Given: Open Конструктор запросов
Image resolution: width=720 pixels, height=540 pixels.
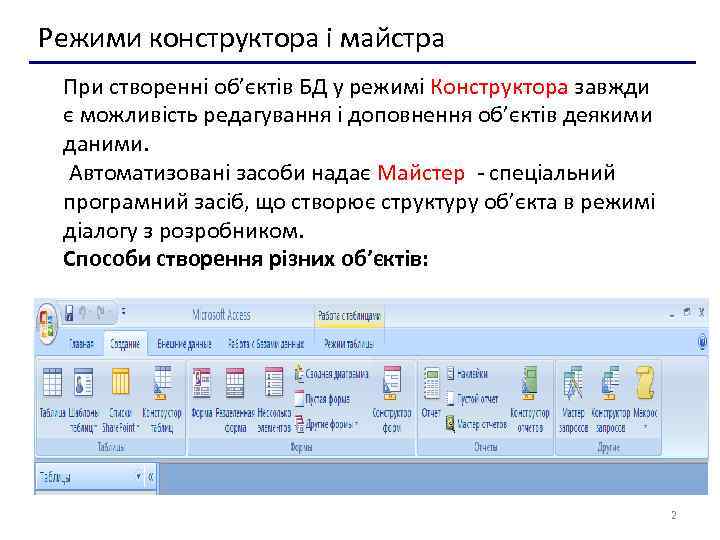Looking at the screenshot, I should click(x=611, y=399).
